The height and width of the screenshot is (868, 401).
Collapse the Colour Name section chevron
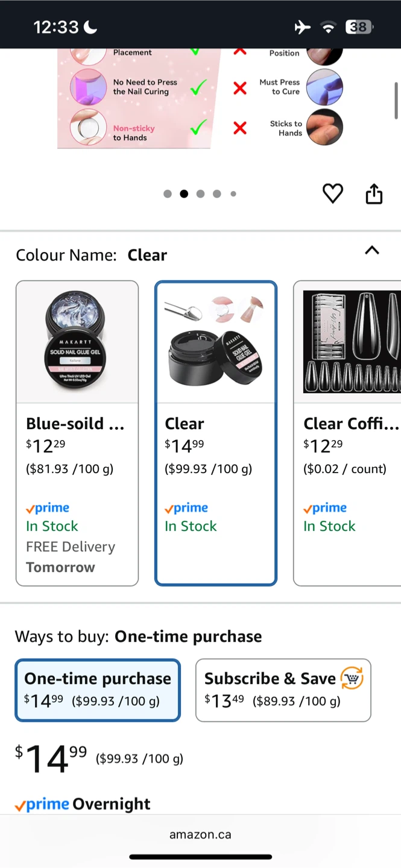372,251
